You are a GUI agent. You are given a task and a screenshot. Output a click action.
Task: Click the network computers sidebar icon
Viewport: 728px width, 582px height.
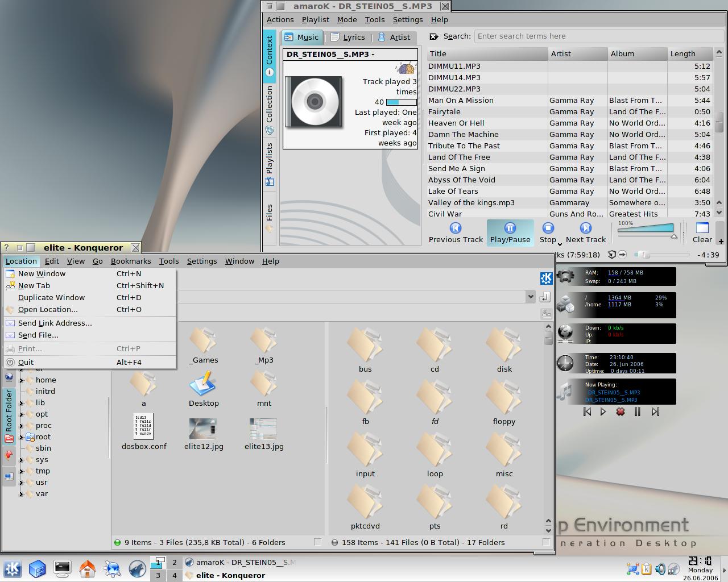click(9, 476)
